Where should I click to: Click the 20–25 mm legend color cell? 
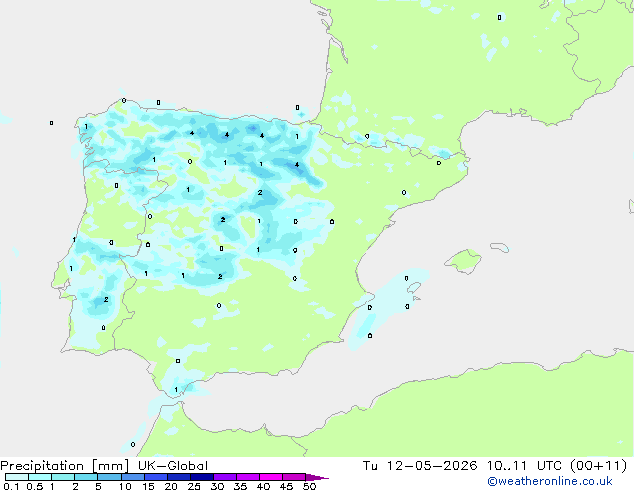pyautogui.click(x=179, y=477)
